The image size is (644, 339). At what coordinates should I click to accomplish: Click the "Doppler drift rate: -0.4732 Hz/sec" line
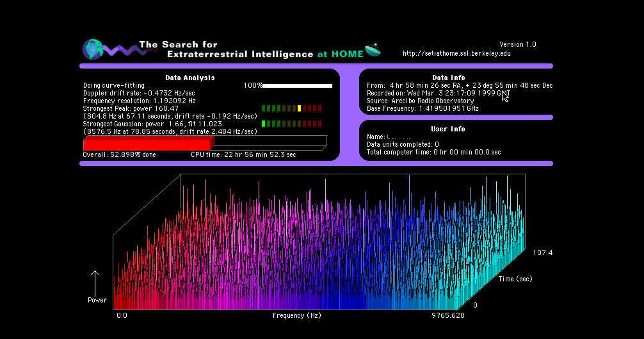click(x=139, y=94)
